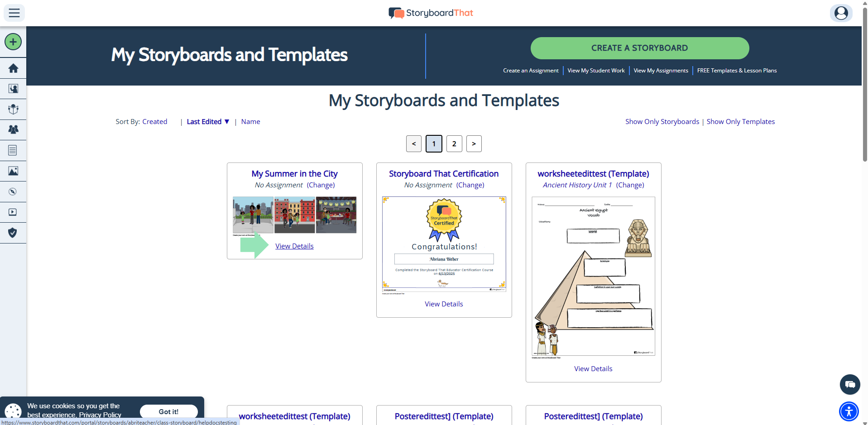Click My Summer in the City thumbnail
The image size is (868, 425).
click(294, 215)
